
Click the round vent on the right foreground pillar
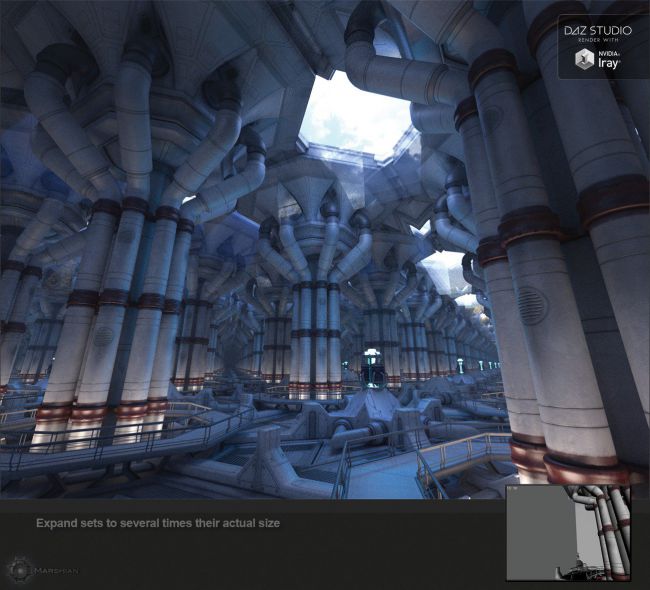click(x=531, y=305)
